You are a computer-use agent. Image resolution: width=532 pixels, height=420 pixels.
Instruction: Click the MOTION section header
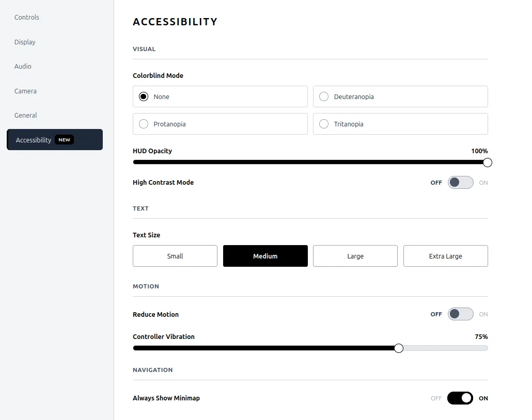click(146, 286)
